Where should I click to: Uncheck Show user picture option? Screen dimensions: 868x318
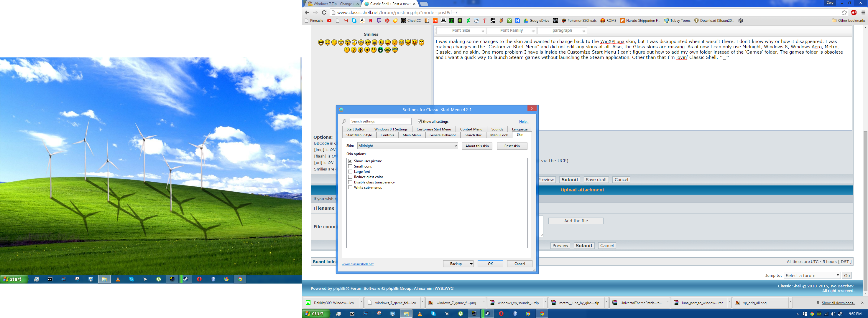click(x=350, y=161)
